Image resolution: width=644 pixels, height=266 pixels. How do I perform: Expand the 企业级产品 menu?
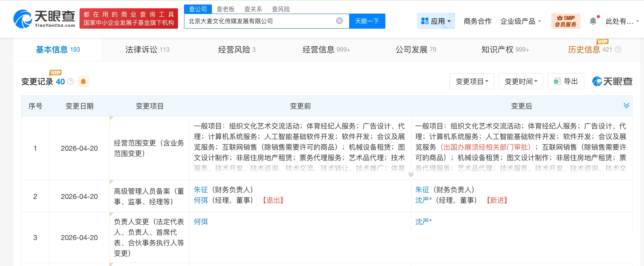[520, 21]
